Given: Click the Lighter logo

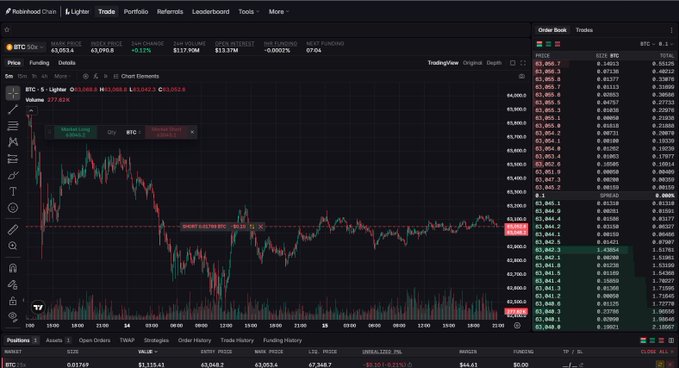Looking at the screenshot, I should tap(77, 12).
